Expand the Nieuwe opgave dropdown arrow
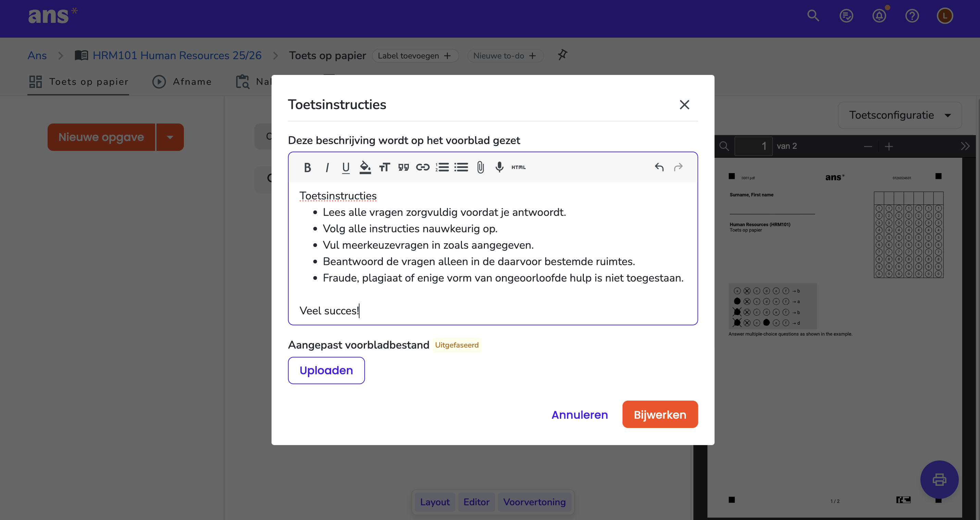Image resolution: width=980 pixels, height=520 pixels. click(170, 137)
